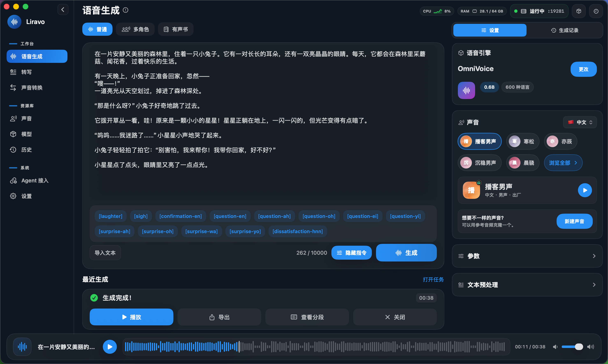Insert the [laughter] tag
Screen dimensions: 608x364
click(110, 216)
